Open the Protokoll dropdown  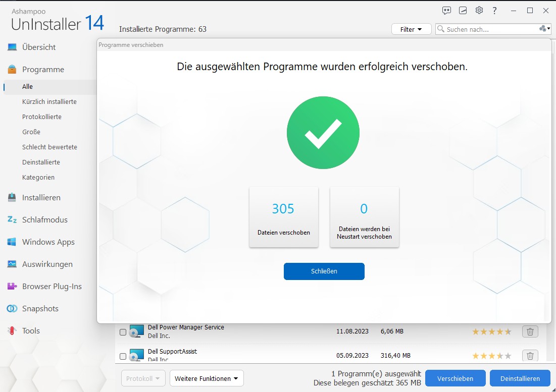(143, 378)
